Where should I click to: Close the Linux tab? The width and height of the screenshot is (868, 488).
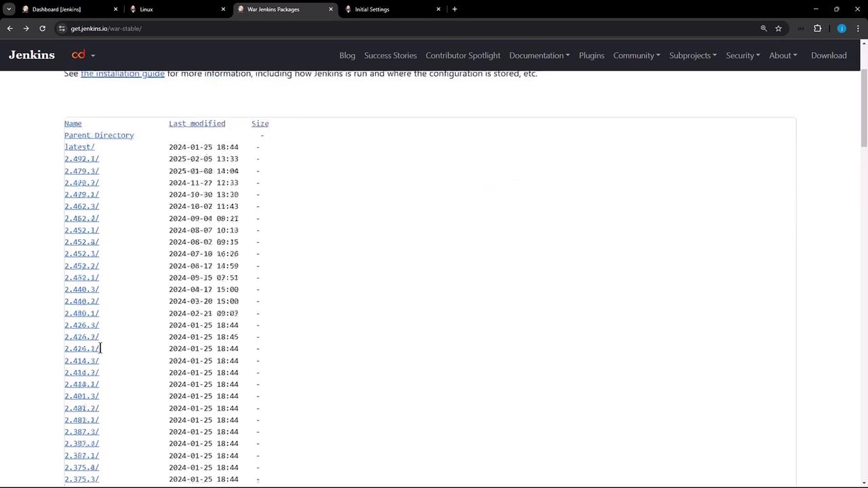click(223, 9)
